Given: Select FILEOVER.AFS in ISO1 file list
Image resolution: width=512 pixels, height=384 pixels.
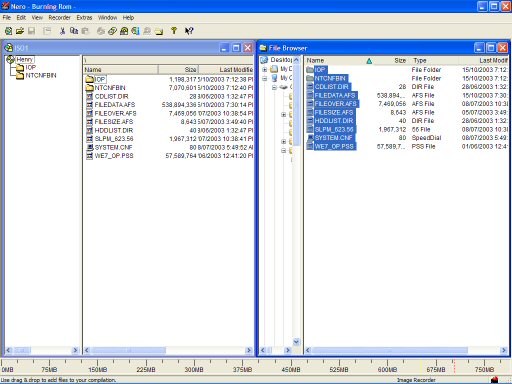Looking at the screenshot, I should tap(115, 113).
